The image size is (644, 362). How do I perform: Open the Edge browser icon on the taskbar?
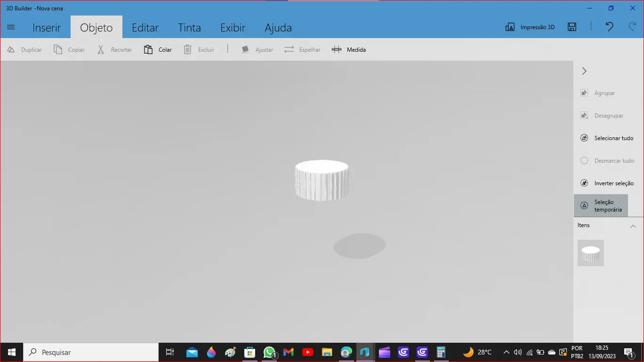(346, 352)
